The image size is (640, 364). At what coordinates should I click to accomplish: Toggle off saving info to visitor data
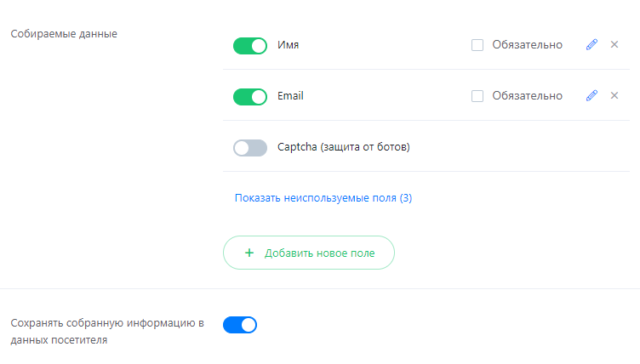[240, 325]
